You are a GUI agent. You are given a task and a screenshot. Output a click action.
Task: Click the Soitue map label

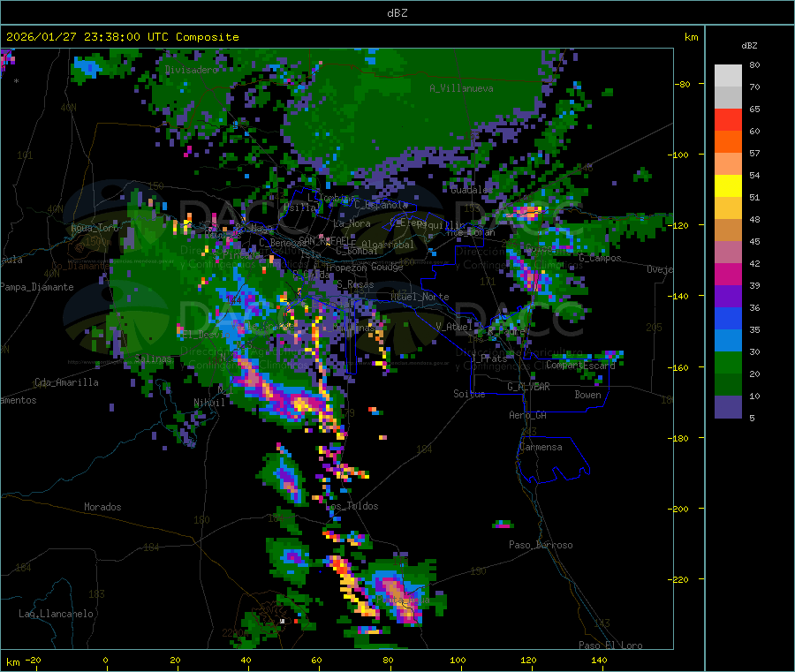[x=469, y=394]
